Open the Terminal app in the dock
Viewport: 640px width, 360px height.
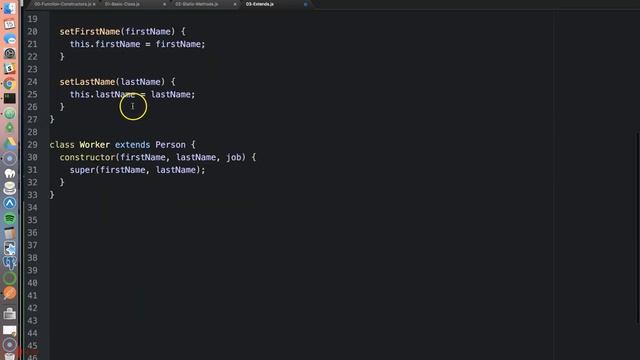tap(9, 98)
